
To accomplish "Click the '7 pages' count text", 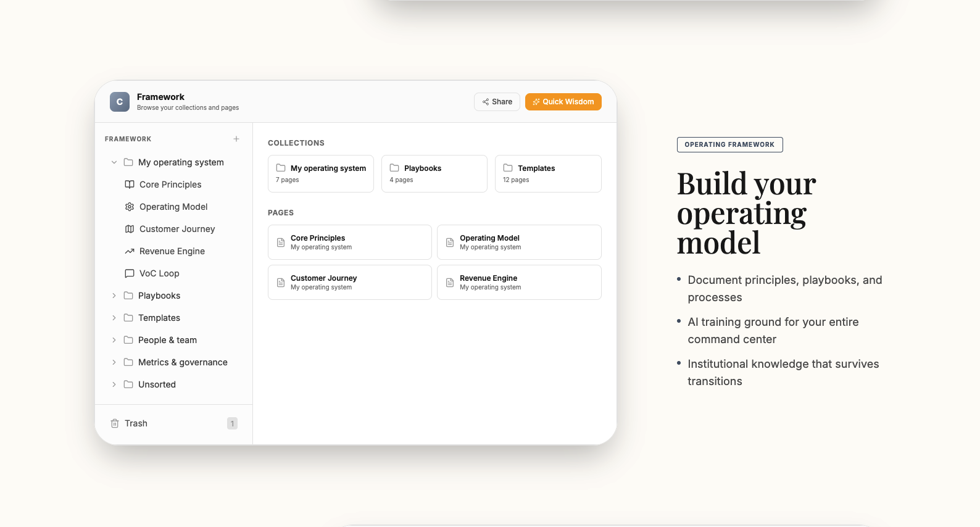I will [x=288, y=180].
